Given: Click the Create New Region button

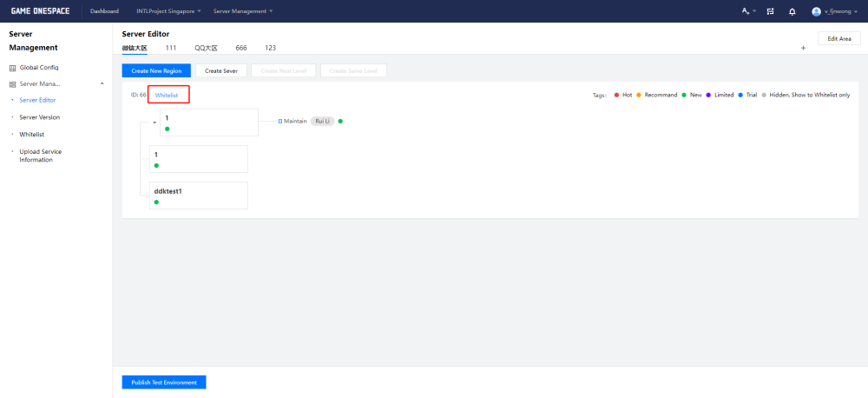Looking at the screenshot, I should tap(156, 70).
